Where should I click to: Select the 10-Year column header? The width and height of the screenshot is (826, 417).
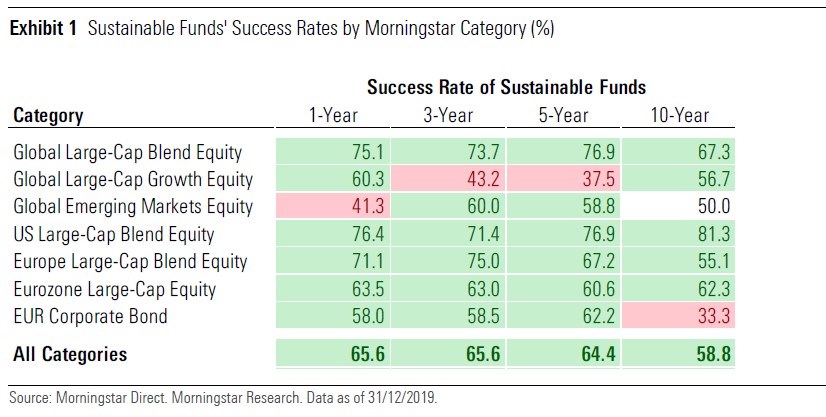[x=676, y=115]
